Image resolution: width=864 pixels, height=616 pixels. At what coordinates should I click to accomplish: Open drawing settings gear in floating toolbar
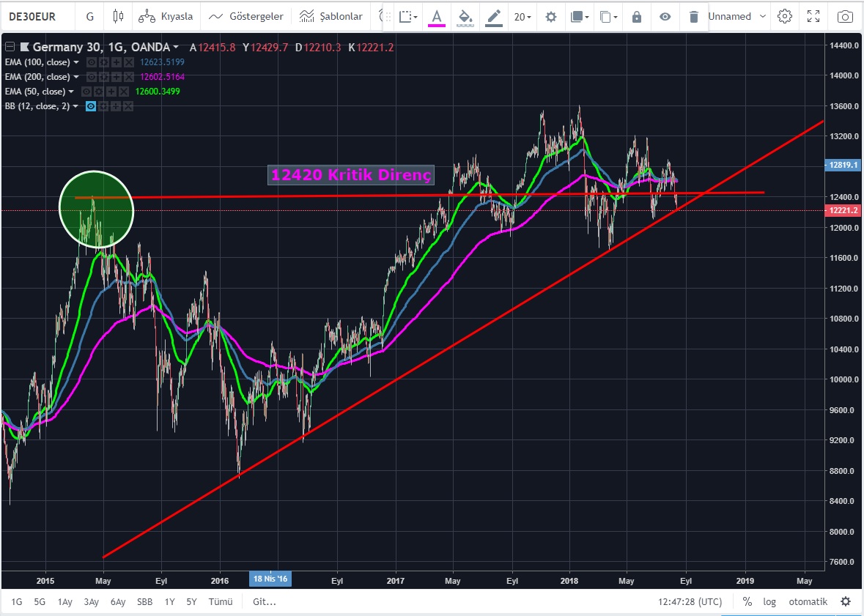551,16
